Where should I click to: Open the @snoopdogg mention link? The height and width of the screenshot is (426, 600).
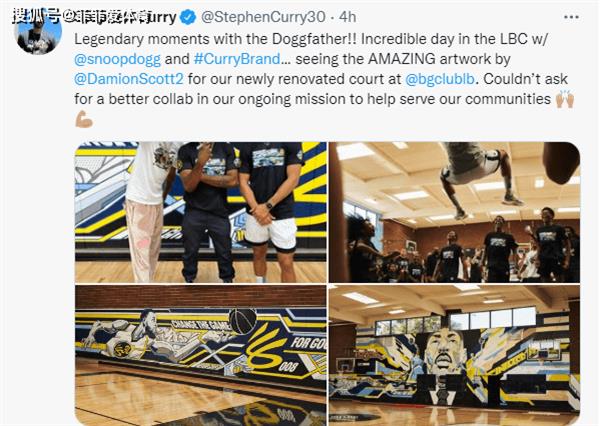point(117,59)
